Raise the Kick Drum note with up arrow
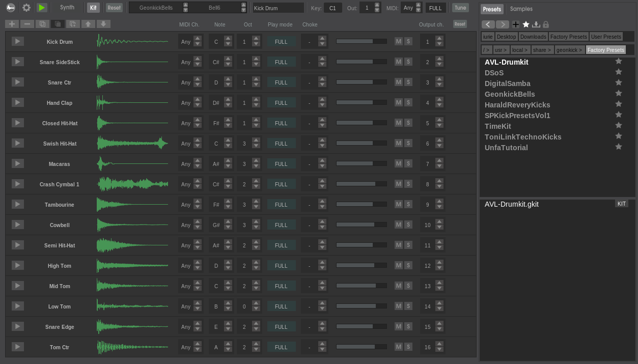The height and width of the screenshot is (364, 638). click(x=228, y=38)
